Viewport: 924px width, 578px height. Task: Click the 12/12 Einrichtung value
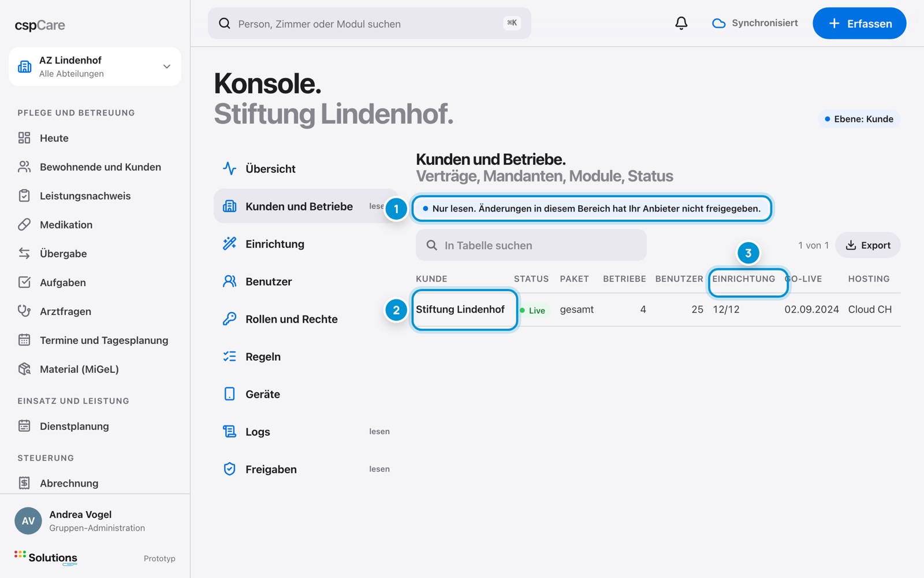tap(726, 309)
